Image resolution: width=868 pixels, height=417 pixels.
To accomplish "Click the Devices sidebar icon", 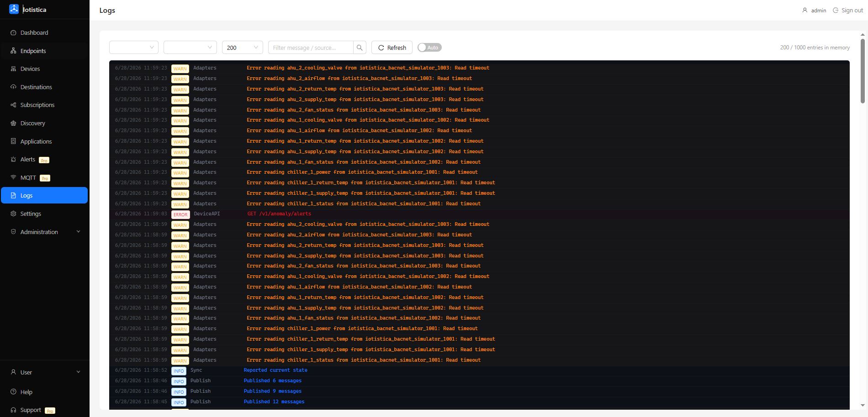I will point(13,69).
